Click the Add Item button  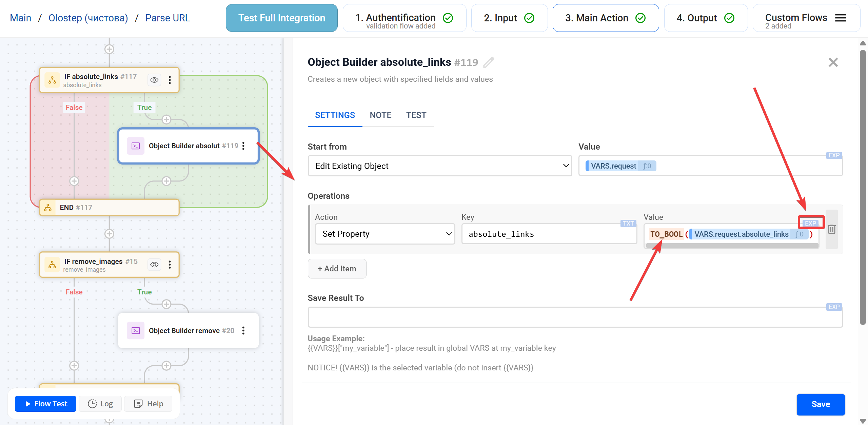(x=337, y=269)
